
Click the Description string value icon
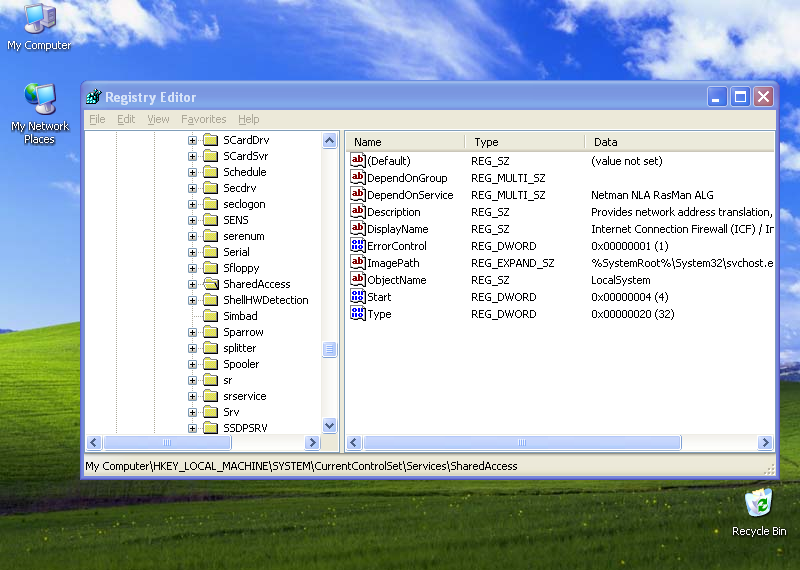pyautogui.click(x=358, y=211)
